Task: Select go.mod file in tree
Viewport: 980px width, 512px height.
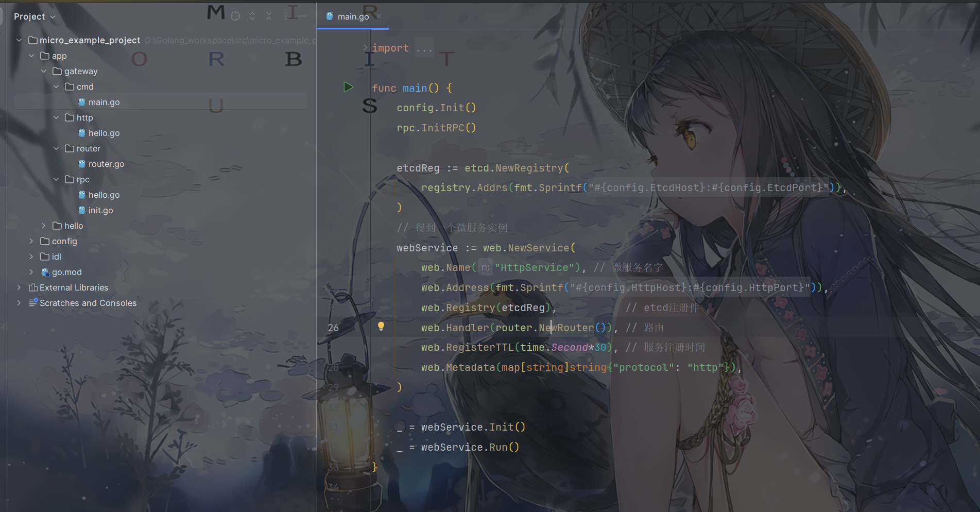Action: [x=66, y=272]
